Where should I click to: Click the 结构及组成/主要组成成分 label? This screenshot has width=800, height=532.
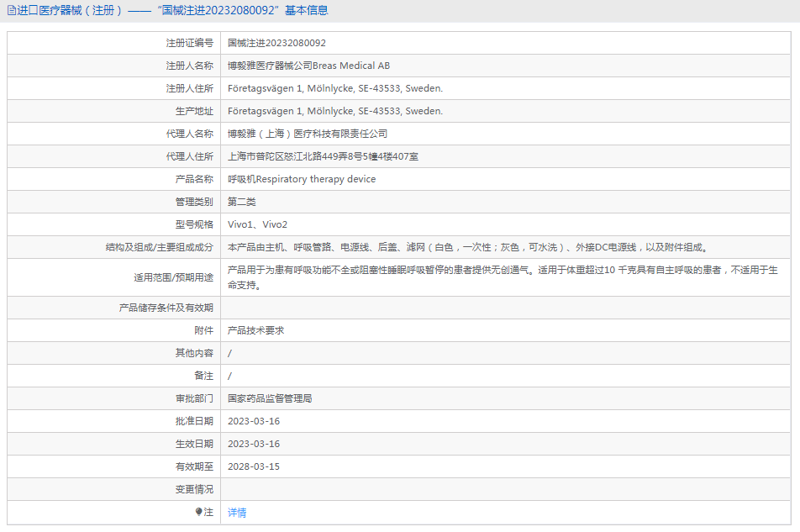[x=159, y=247]
